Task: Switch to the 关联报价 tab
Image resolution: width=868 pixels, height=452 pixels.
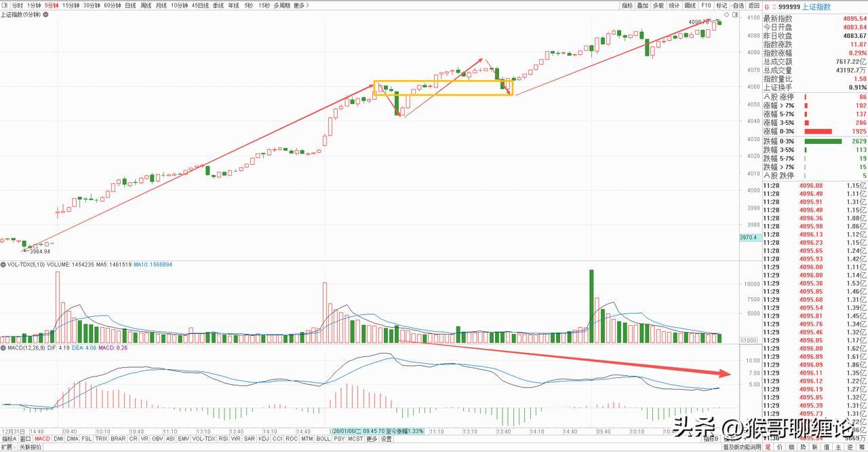Action: (31, 447)
